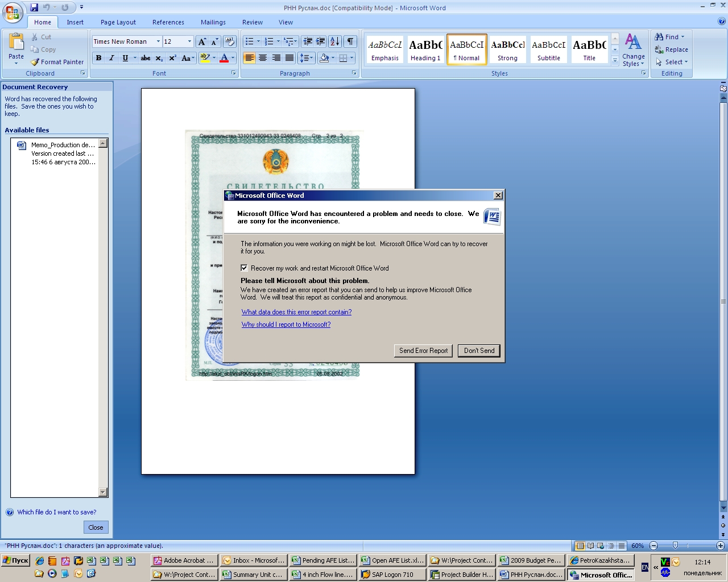Open 'What data does this error report contain?' link
The image size is (728, 582).
pyautogui.click(x=296, y=312)
